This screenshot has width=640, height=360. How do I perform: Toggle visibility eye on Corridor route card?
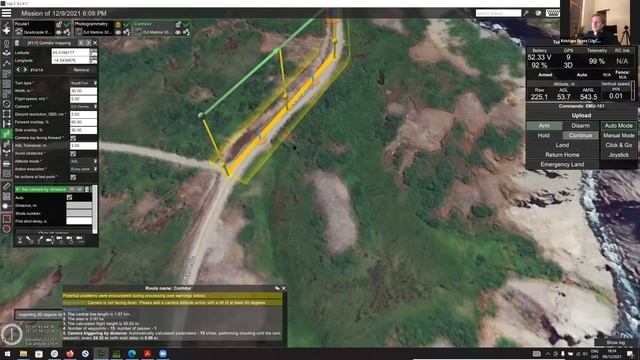178,32
